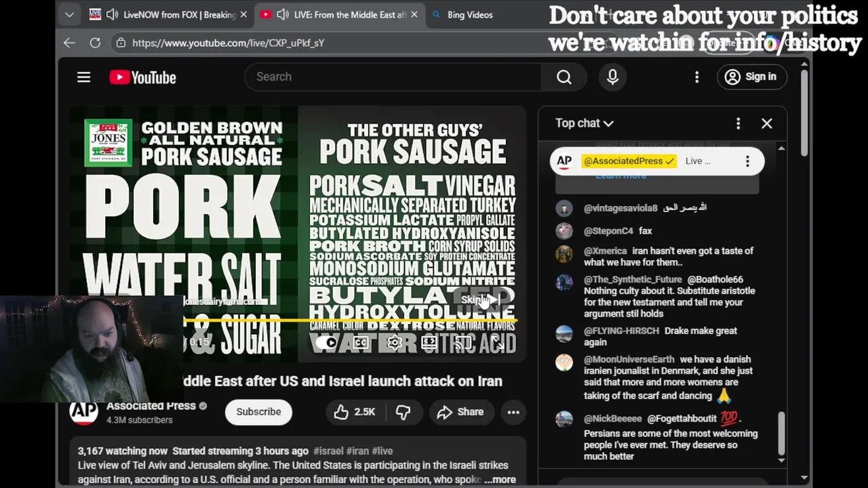Submit search with the magnifier button
Screen dimensions: 868x488
(564, 77)
